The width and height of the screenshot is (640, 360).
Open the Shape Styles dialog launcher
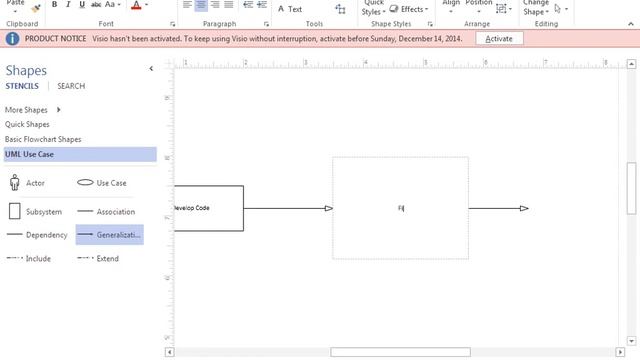point(430,24)
